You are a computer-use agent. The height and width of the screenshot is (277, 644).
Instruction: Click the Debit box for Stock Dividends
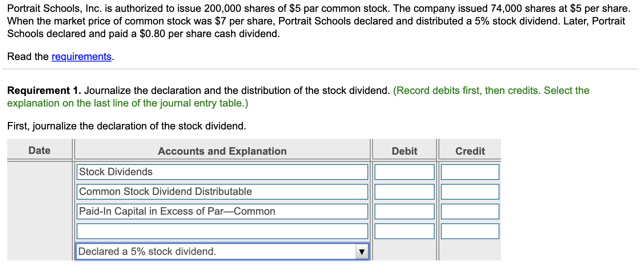(405, 172)
